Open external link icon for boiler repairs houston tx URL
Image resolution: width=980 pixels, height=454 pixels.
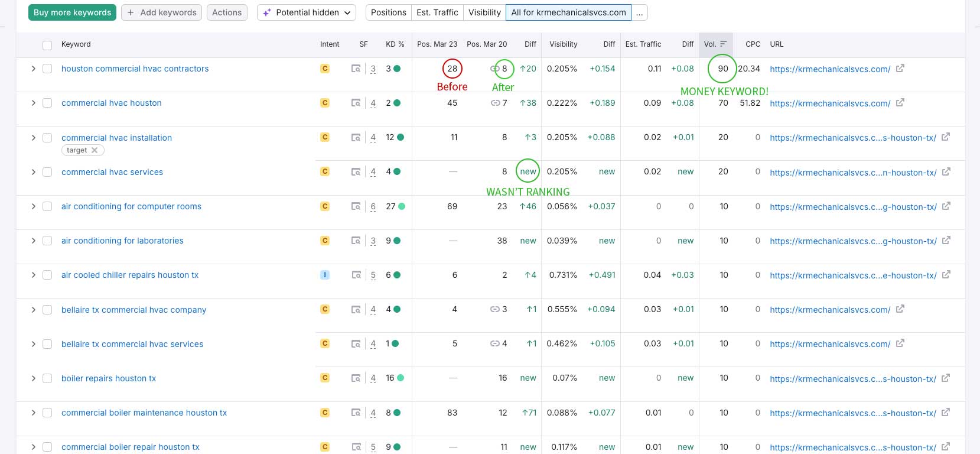[946, 378]
